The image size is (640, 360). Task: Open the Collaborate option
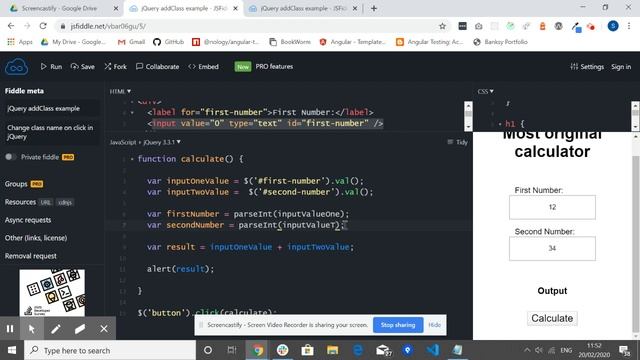coord(157,67)
